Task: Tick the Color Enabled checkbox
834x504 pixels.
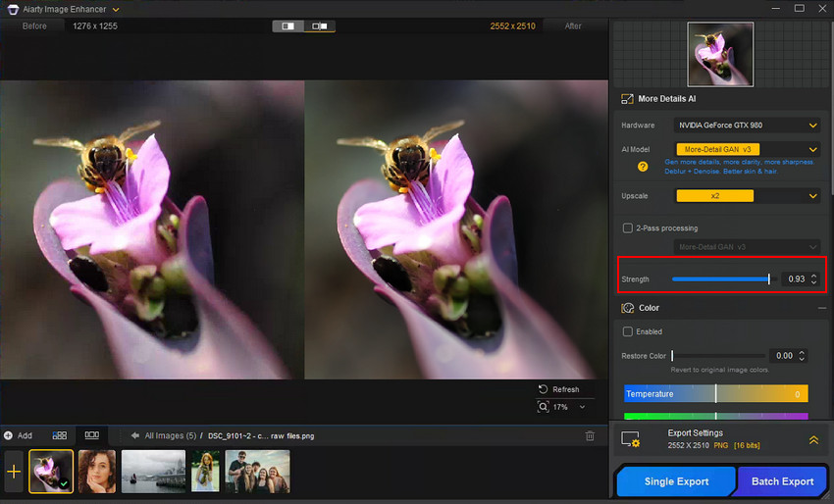Action: (x=628, y=331)
